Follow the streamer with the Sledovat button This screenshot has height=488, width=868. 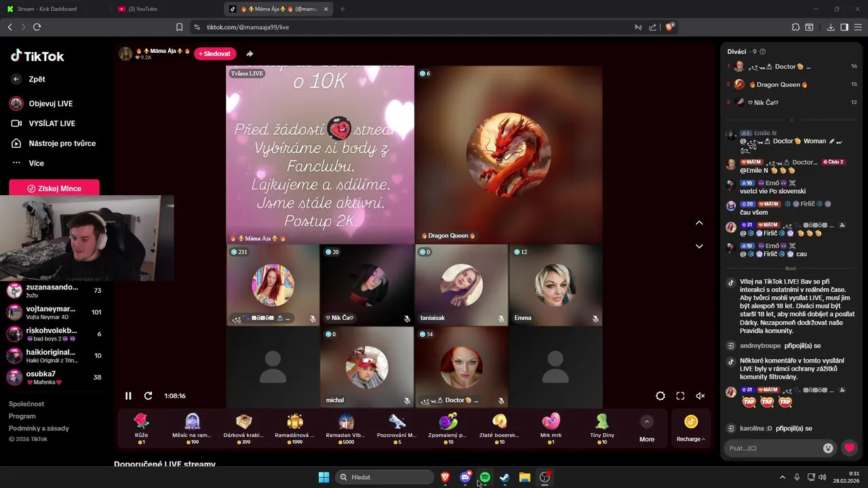click(215, 54)
